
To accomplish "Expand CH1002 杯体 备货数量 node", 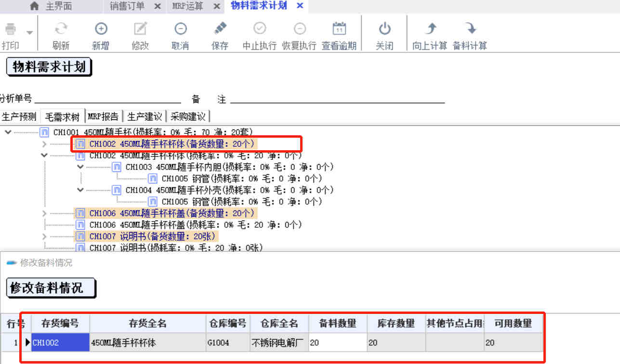I will click(44, 144).
